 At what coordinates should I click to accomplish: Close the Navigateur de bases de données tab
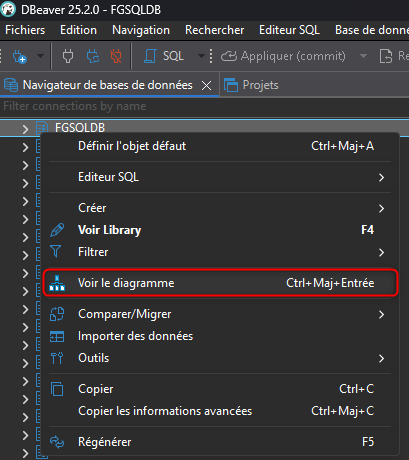pos(206,86)
